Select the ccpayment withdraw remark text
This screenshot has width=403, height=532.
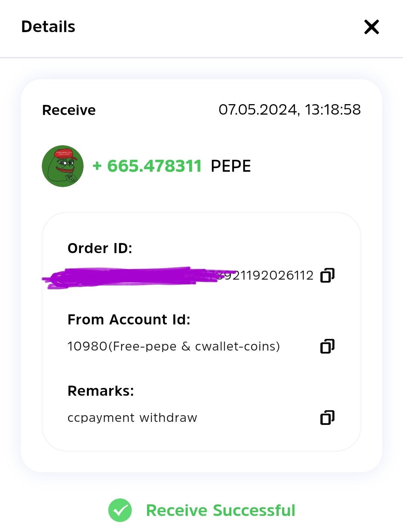pos(132,418)
